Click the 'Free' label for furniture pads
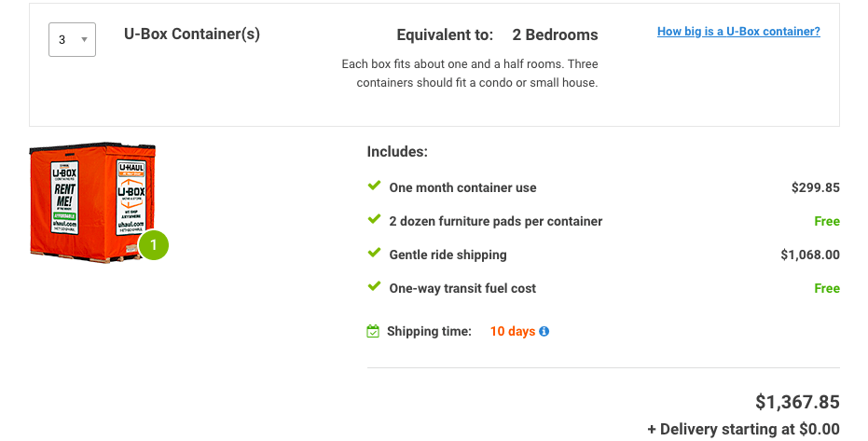This screenshot has height=441, width=868. (827, 221)
